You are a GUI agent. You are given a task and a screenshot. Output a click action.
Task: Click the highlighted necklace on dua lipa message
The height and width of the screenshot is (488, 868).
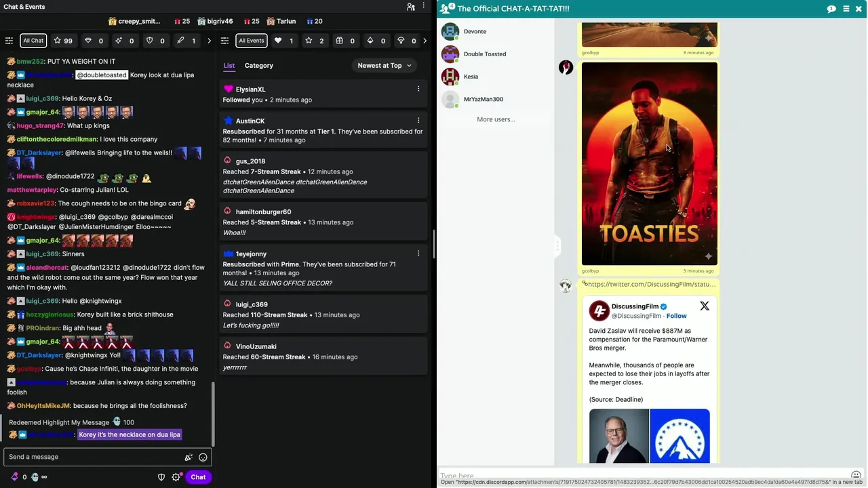[130, 434]
